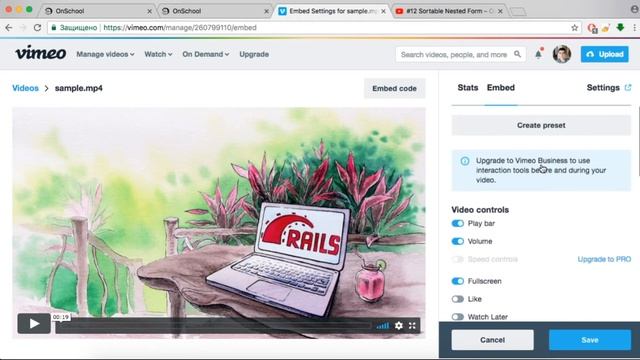This screenshot has width=640, height=360.
Task: Expand Manage videos dropdown
Action: (x=105, y=54)
